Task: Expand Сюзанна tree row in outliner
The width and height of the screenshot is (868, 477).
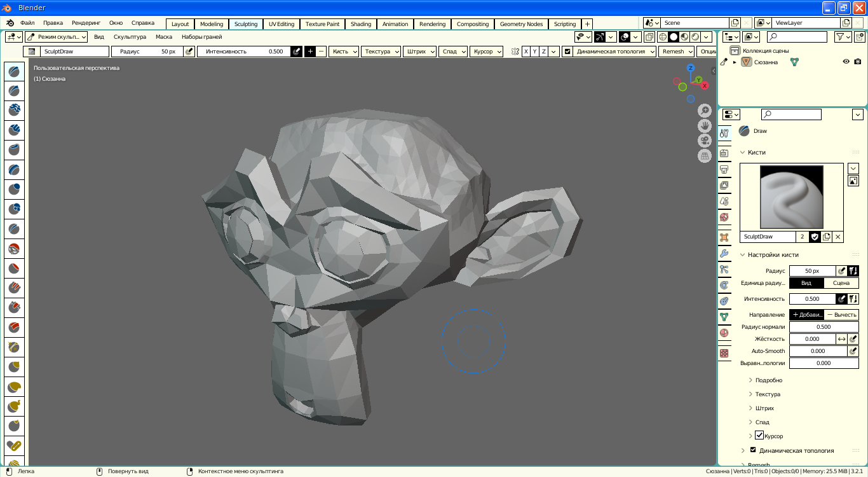Action: coord(735,62)
